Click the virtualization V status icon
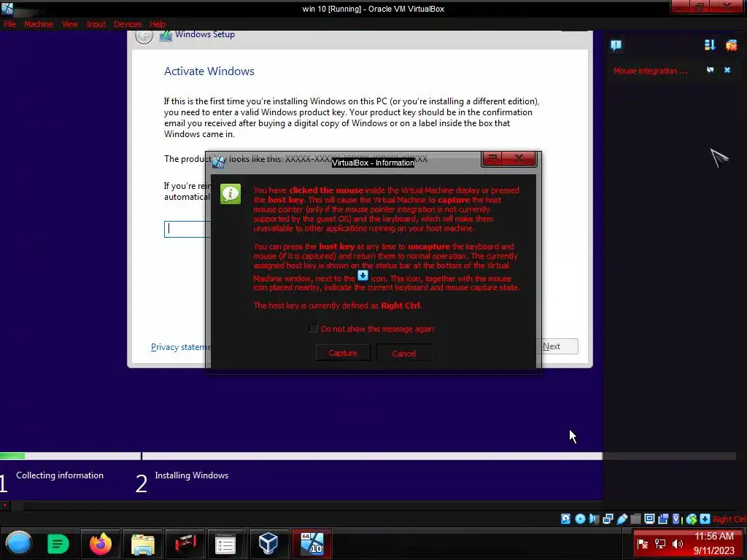 coord(676,518)
